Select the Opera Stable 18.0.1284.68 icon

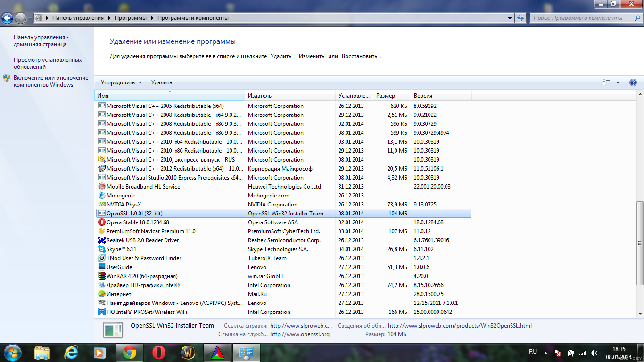[x=101, y=222]
